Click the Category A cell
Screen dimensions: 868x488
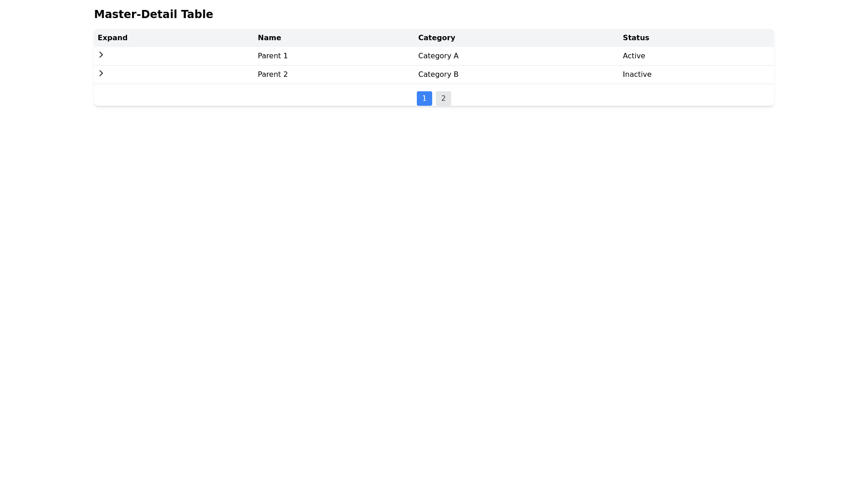pos(438,56)
